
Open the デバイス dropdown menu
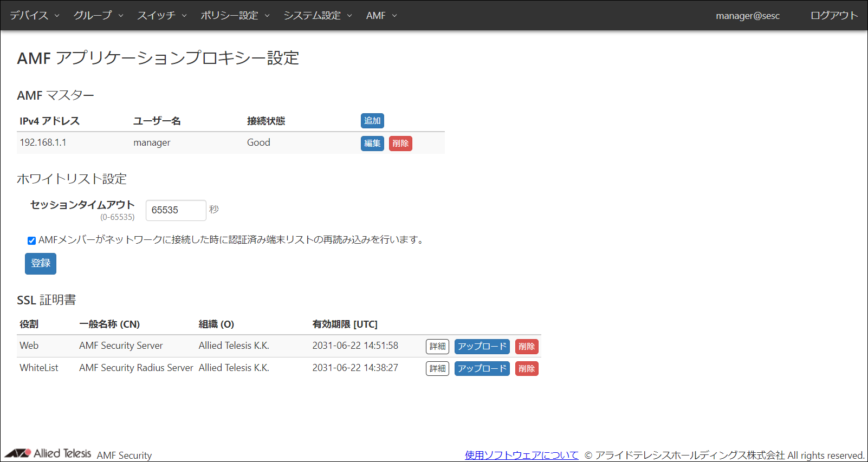point(34,16)
